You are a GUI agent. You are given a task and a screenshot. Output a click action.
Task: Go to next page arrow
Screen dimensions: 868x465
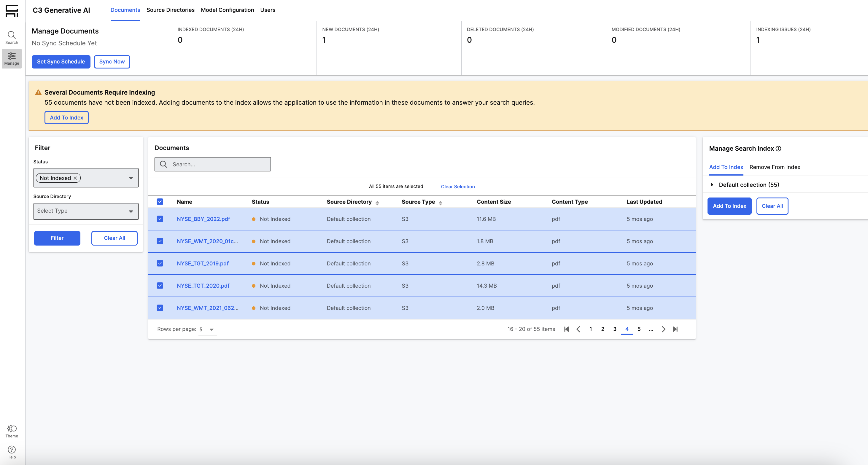coord(663,329)
